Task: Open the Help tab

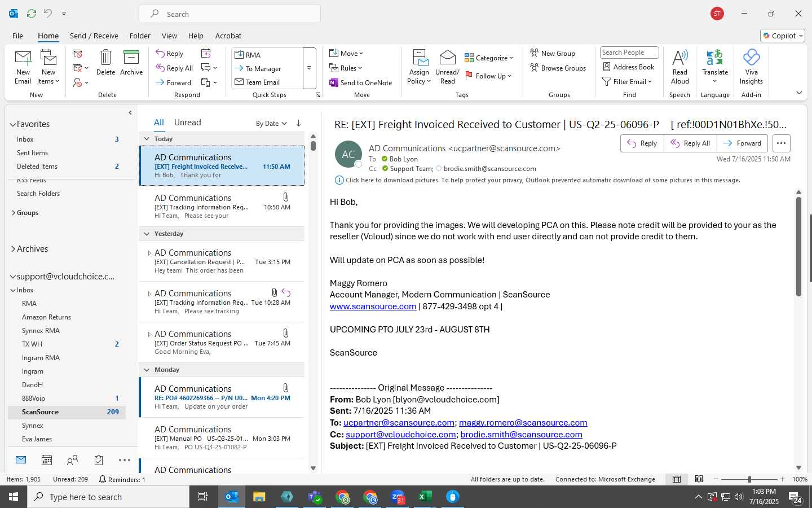Action: pos(196,36)
